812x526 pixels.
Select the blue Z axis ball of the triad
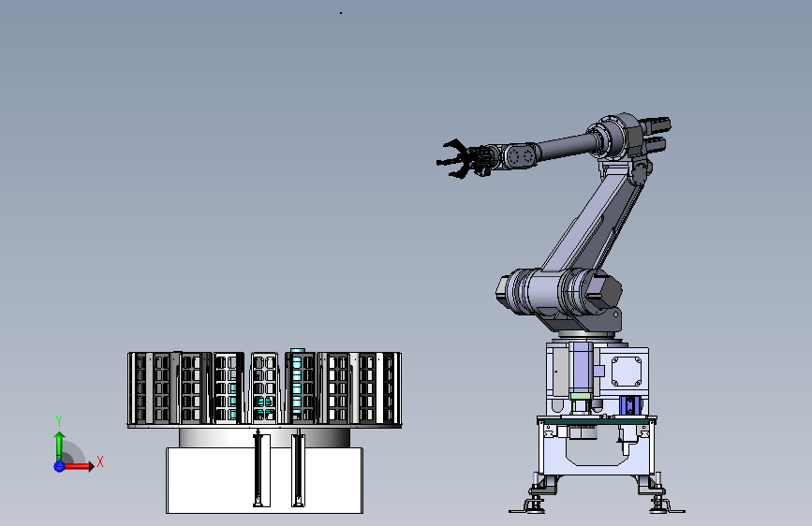click(59, 466)
